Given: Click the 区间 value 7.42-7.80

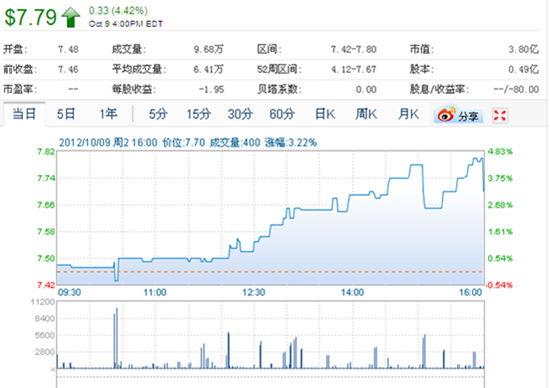Looking at the screenshot, I should point(354,49).
